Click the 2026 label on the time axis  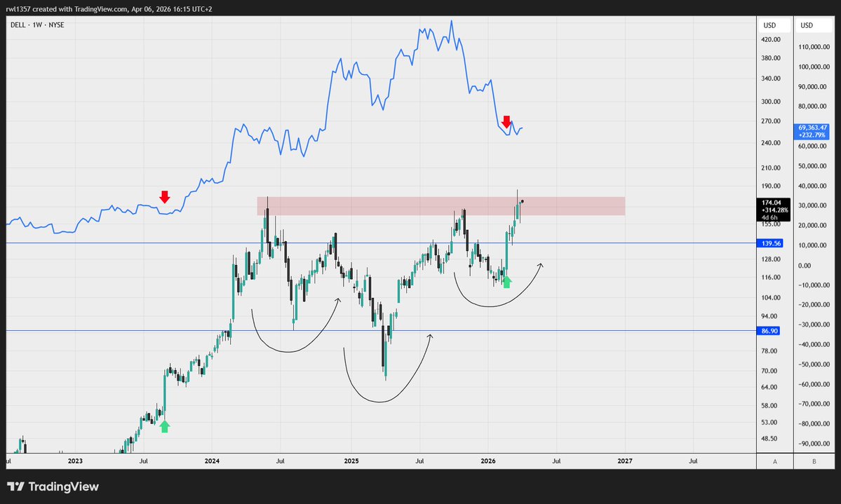[x=488, y=461]
